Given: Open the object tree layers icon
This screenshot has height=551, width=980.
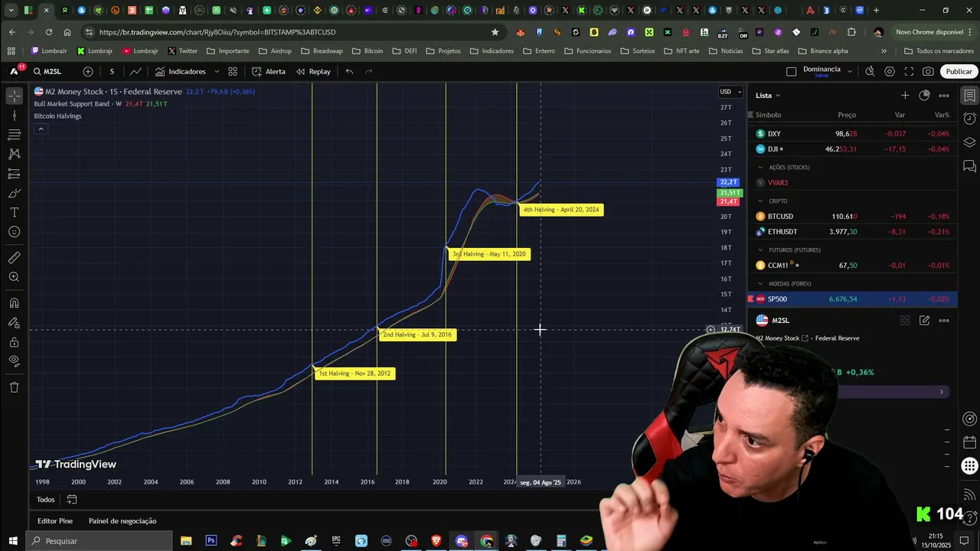Looking at the screenshot, I should click(x=969, y=142).
